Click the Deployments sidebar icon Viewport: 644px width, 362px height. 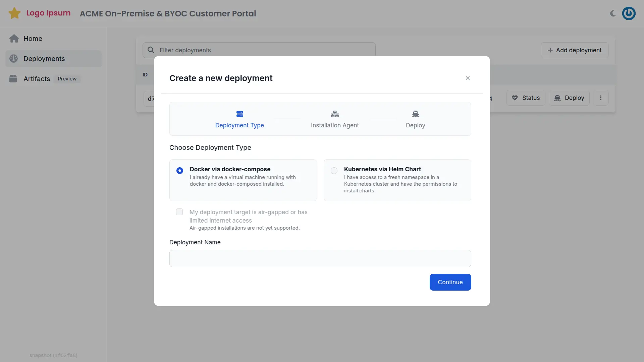(x=14, y=59)
